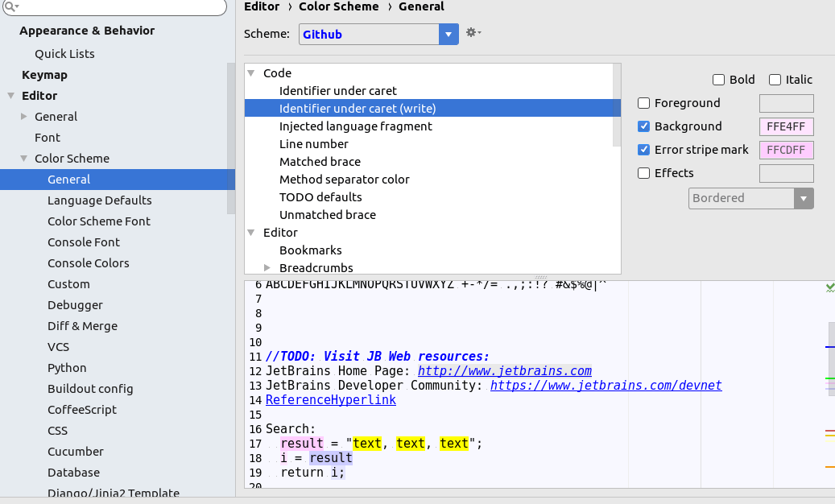Enable the Italic checkbox
This screenshot has width=835, height=504.
click(775, 79)
